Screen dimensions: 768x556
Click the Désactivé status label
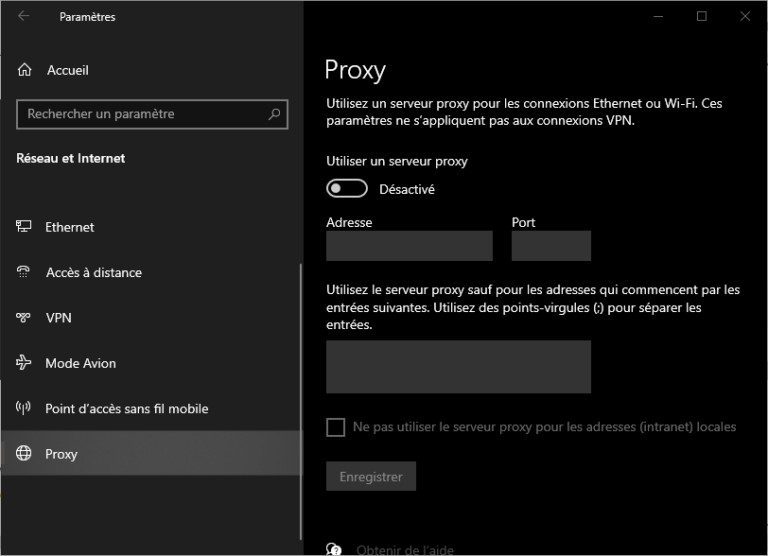[407, 190]
